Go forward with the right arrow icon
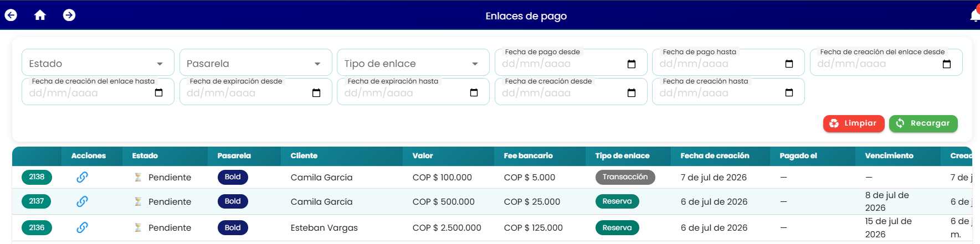980x244 pixels. coord(69,15)
